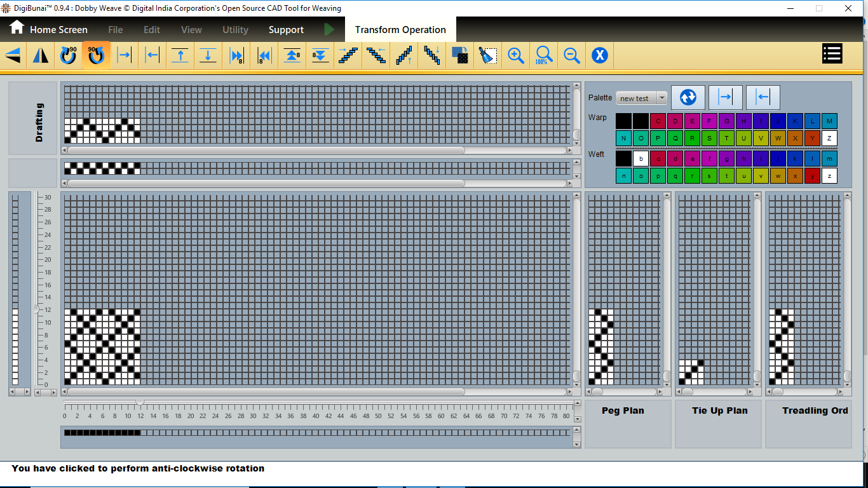
Task: Click the palette swap colors button
Action: (688, 97)
